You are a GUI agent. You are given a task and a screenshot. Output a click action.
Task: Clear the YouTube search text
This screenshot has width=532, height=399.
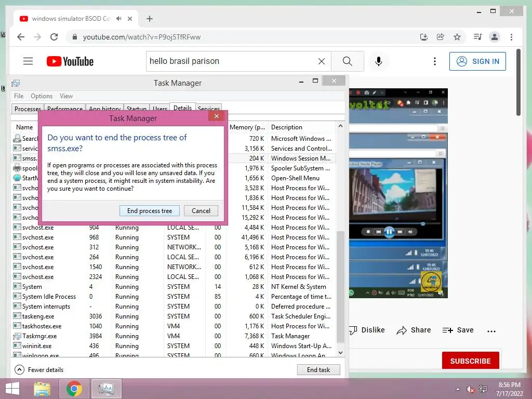pyautogui.click(x=321, y=61)
